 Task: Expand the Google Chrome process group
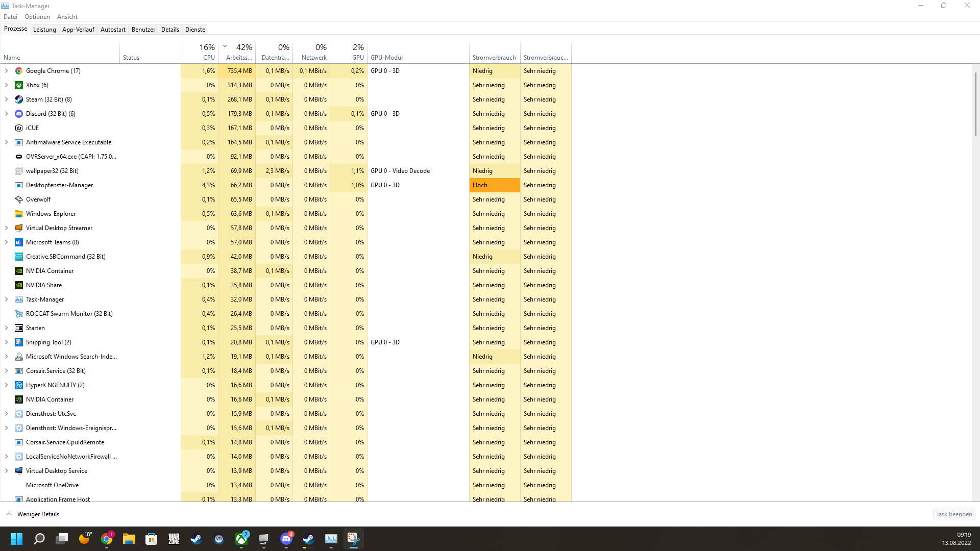pyautogui.click(x=7, y=71)
